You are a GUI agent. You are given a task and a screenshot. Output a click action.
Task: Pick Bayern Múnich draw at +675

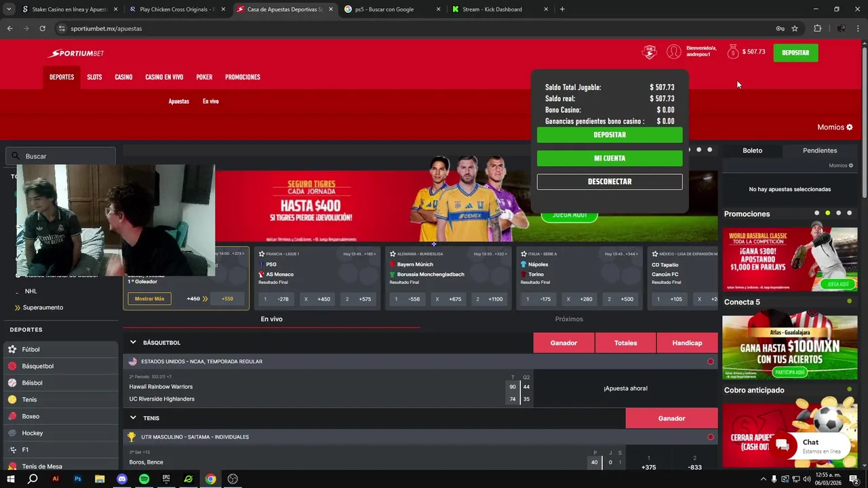point(448,299)
